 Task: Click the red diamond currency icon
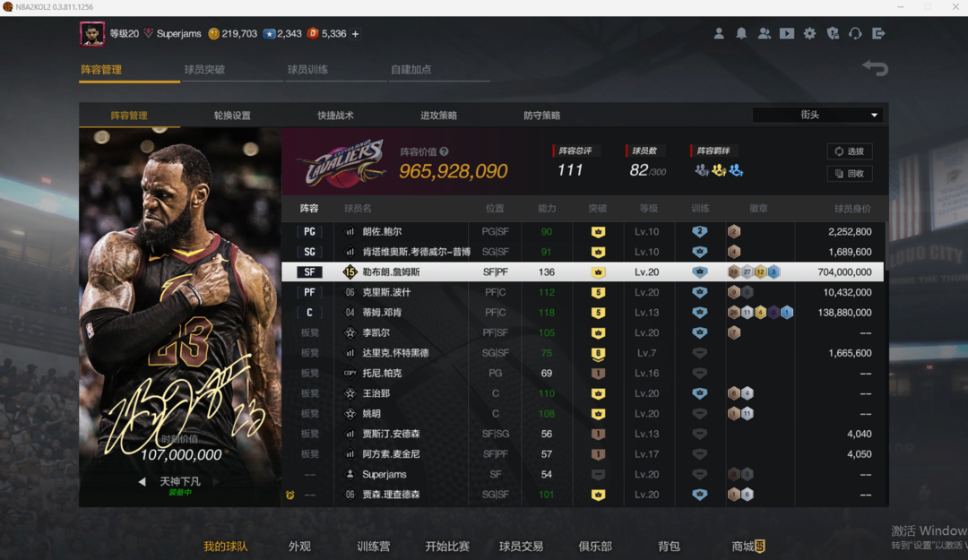[313, 34]
